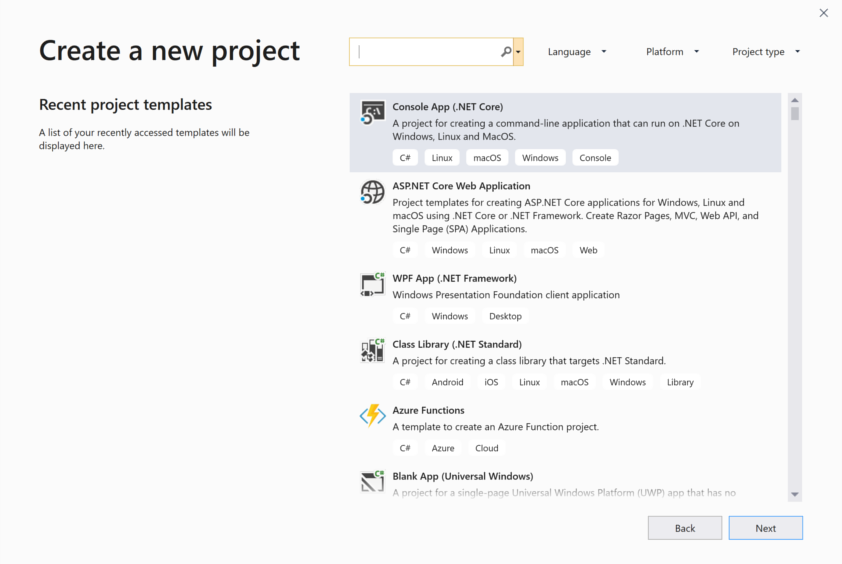Click the Console tag under Console App
The height and width of the screenshot is (564, 842).
click(x=595, y=157)
